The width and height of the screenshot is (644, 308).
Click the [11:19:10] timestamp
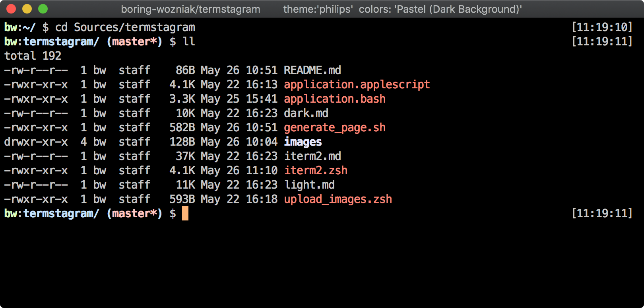point(602,27)
